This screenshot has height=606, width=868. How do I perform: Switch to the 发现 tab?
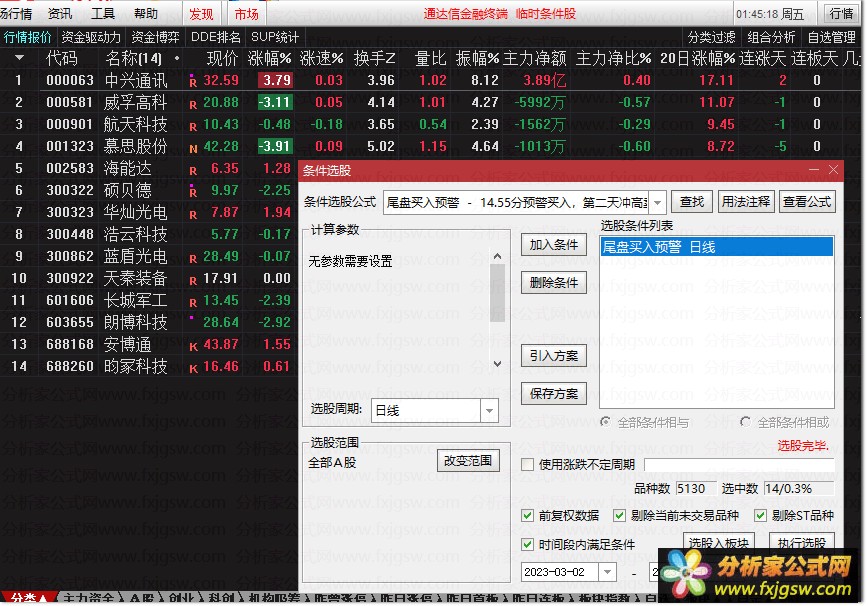click(x=201, y=14)
